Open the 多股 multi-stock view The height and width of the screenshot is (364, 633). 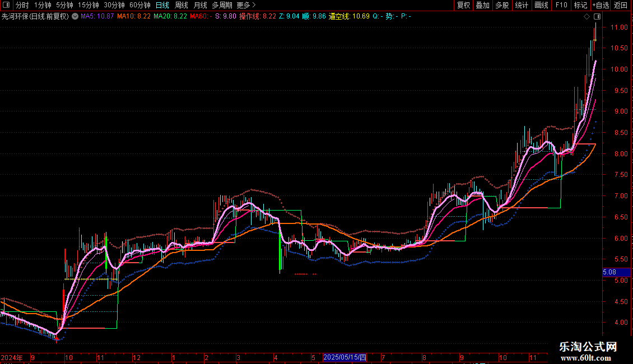pyautogui.click(x=502, y=5)
